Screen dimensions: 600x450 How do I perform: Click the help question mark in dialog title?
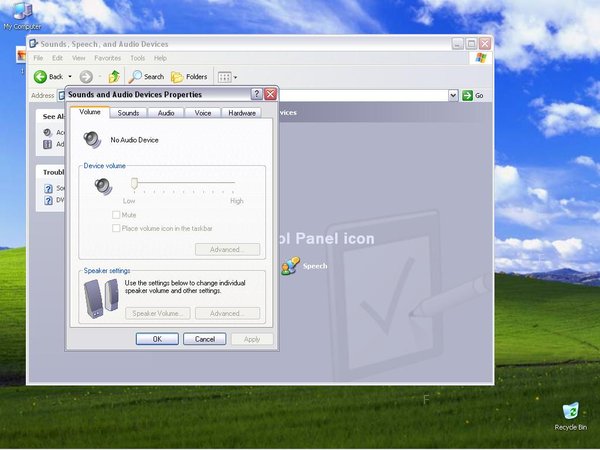(x=257, y=94)
